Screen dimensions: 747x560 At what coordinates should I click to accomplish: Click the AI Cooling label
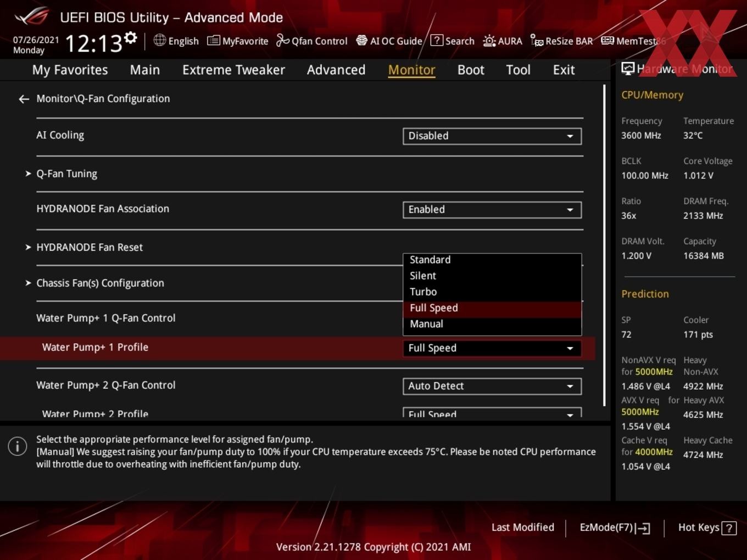pyautogui.click(x=60, y=135)
